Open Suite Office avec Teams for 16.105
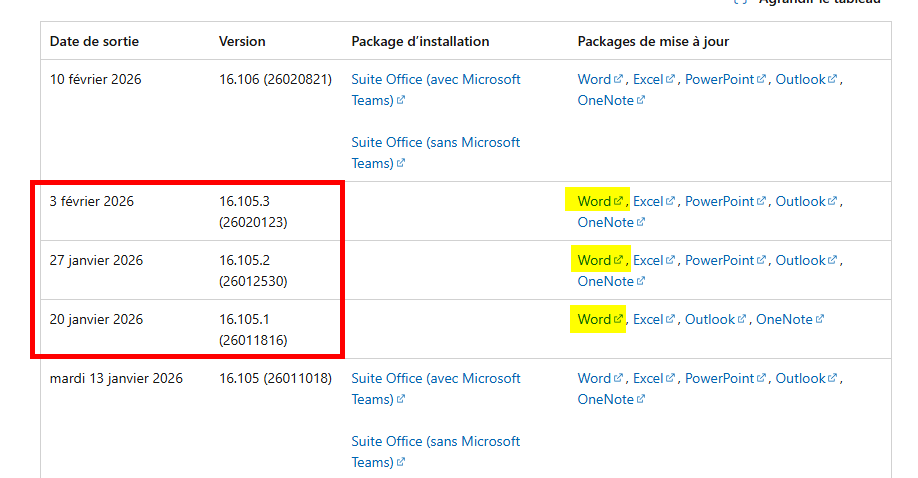This screenshot has width=918, height=478. coord(436,388)
